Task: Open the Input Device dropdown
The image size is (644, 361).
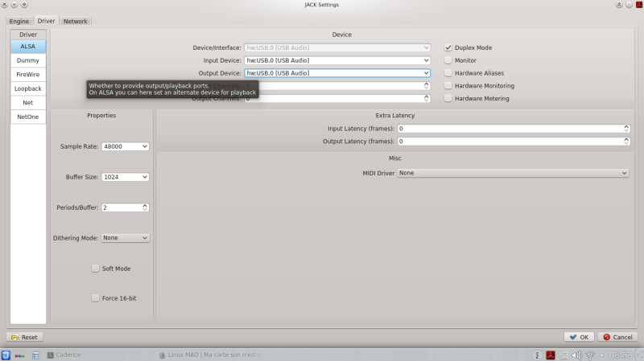Action: coord(337,60)
